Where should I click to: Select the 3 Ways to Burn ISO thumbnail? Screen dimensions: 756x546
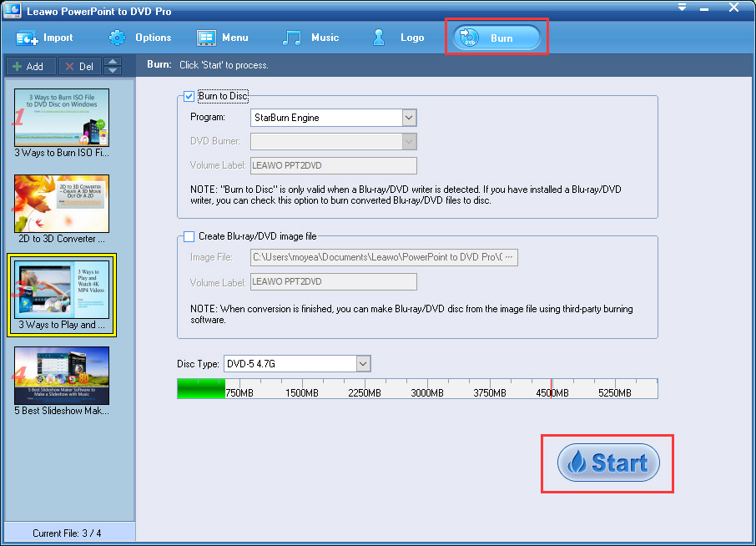[x=62, y=118]
